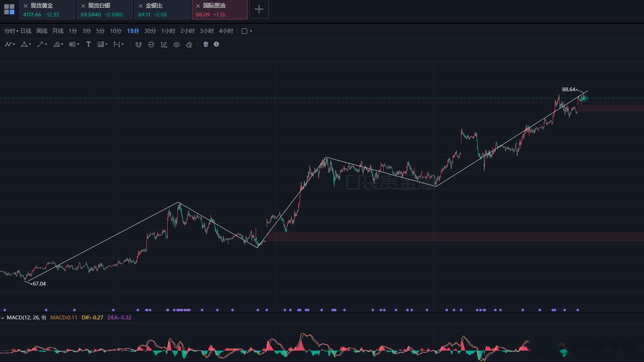The image size is (644, 362).
Task: Close the 现货黄金 tab
Action: (x=26, y=6)
